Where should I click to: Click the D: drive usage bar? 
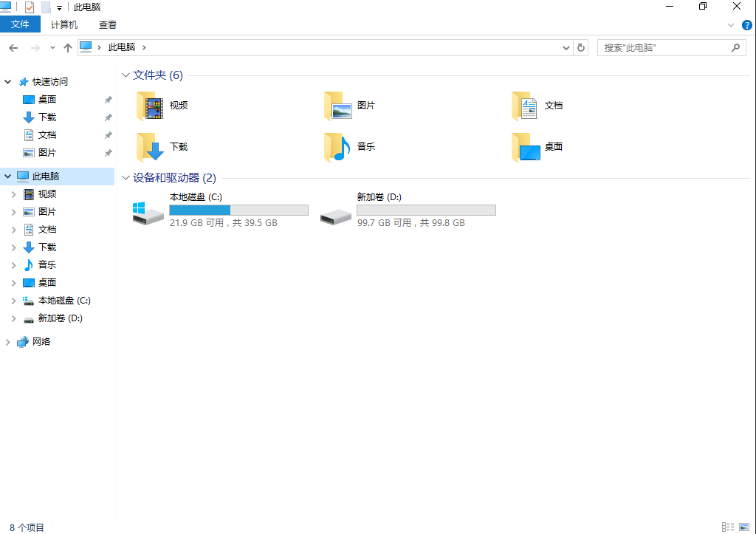click(x=426, y=210)
